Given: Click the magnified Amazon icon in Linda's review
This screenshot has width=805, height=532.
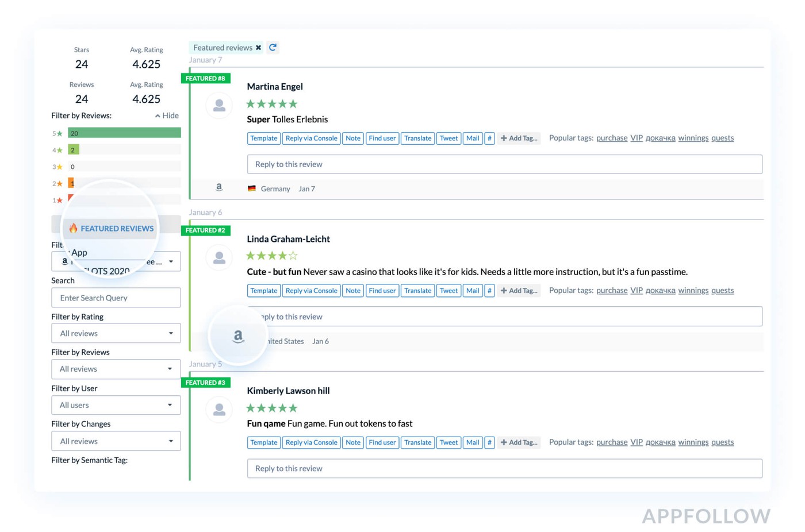Looking at the screenshot, I should click(238, 337).
